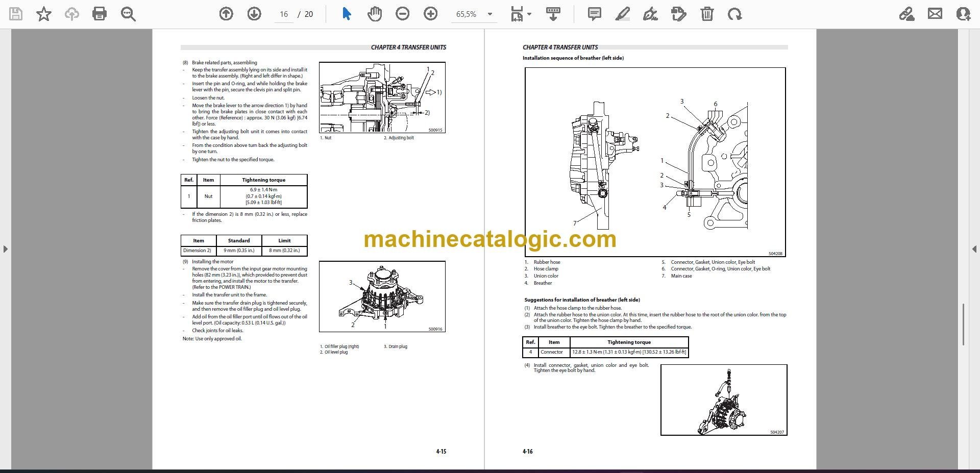
Task: Open the find text magnifier tool
Action: (x=128, y=14)
